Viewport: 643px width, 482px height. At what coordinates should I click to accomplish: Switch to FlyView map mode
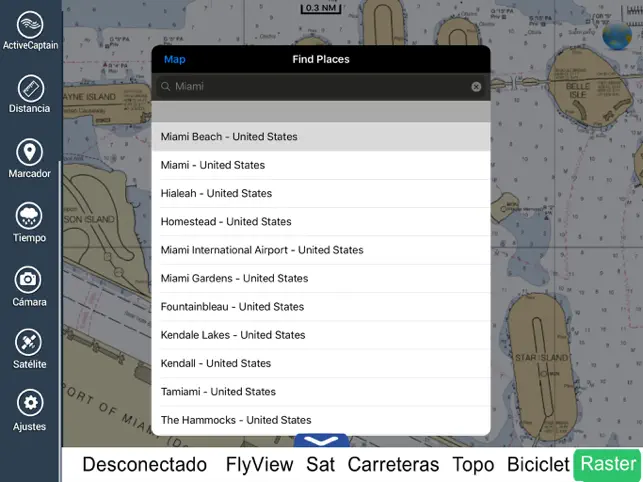tap(260, 465)
